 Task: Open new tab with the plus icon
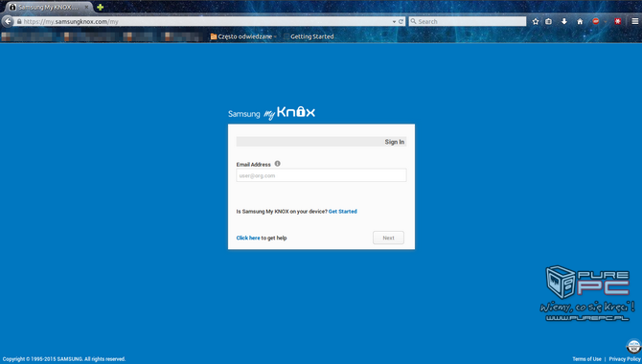(100, 7)
